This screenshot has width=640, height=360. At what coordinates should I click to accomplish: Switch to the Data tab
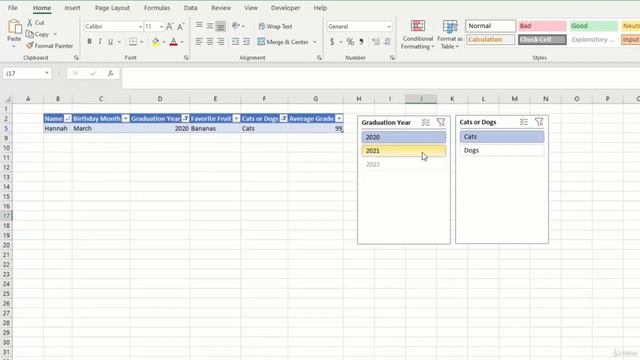pos(191,8)
